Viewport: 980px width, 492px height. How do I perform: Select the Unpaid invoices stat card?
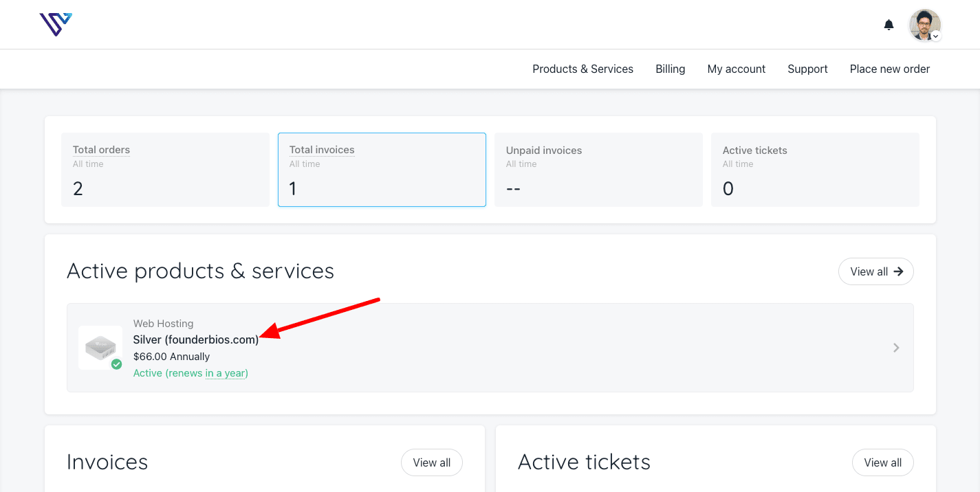pyautogui.click(x=598, y=170)
